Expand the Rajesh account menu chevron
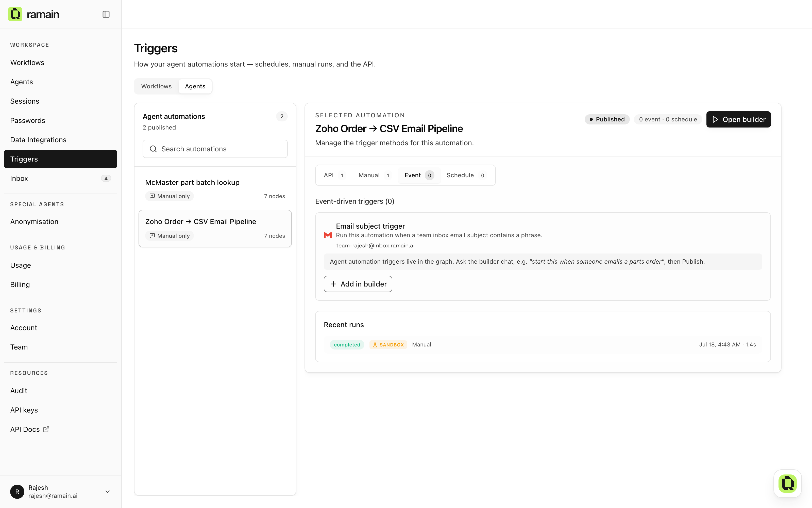The width and height of the screenshot is (812, 508). pyautogui.click(x=108, y=491)
